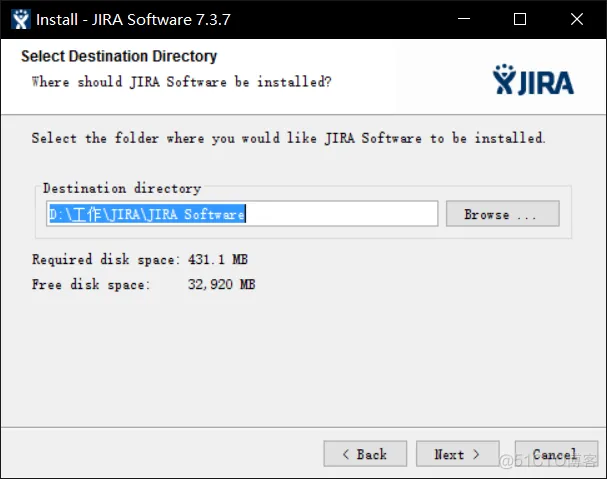Click 'Where should JIRA Software be installed?' text

pos(182,82)
